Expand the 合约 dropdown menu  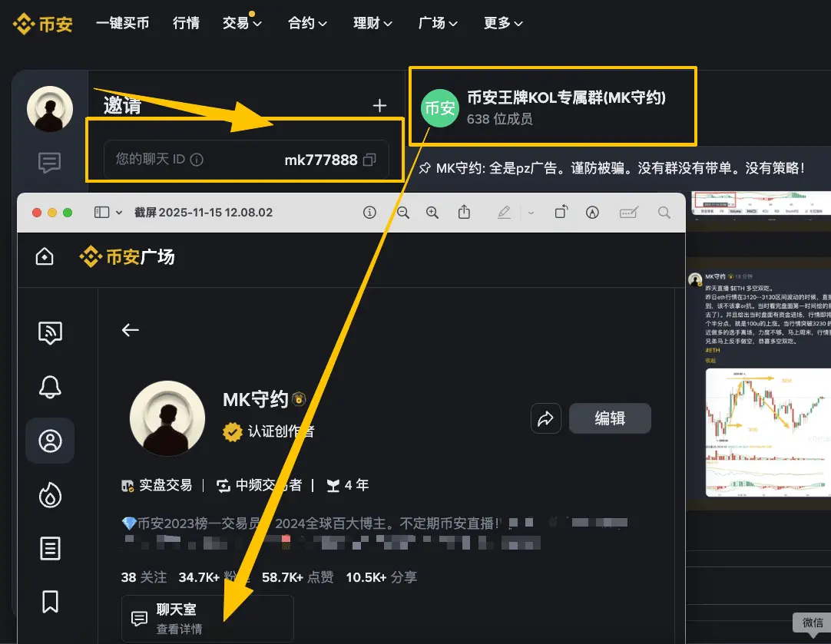click(x=307, y=23)
